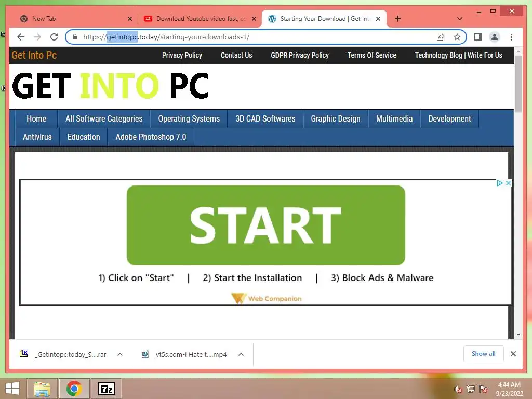Image resolution: width=532 pixels, height=399 pixels.
Task: Open Graphic Design category
Action: pyautogui.click(x=336, y=119)
